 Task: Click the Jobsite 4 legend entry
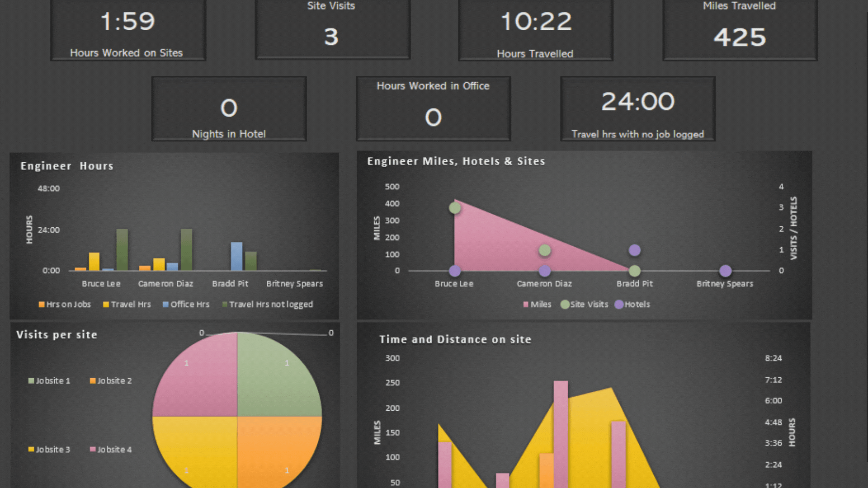click(111, 450)
